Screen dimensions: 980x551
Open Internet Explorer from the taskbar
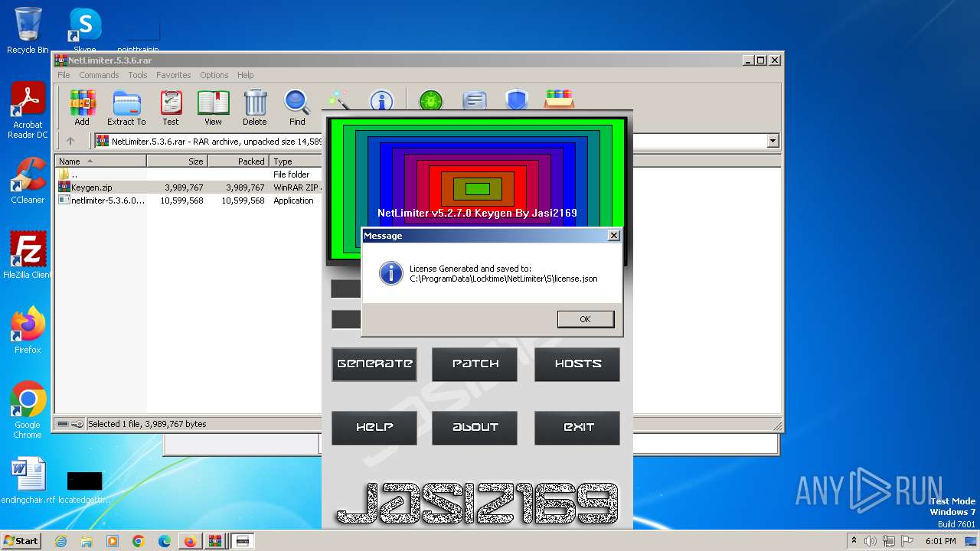pyautogui.click(x=60, y=541)
